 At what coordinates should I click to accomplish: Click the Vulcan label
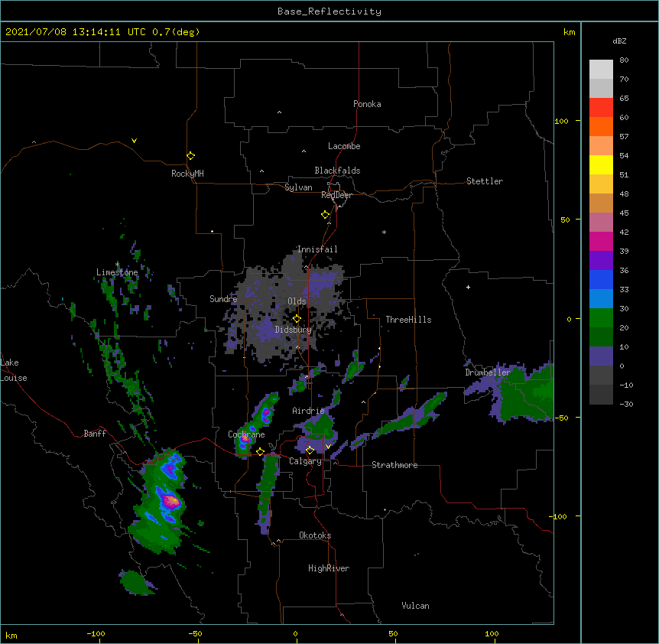pos(415,606)
